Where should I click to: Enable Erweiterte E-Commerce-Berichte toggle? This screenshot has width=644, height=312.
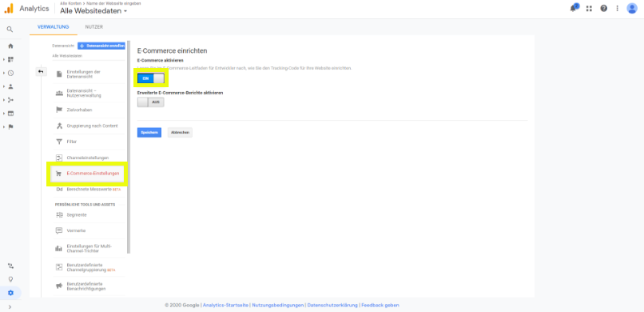pyautogui.click(x=150, y=102)
